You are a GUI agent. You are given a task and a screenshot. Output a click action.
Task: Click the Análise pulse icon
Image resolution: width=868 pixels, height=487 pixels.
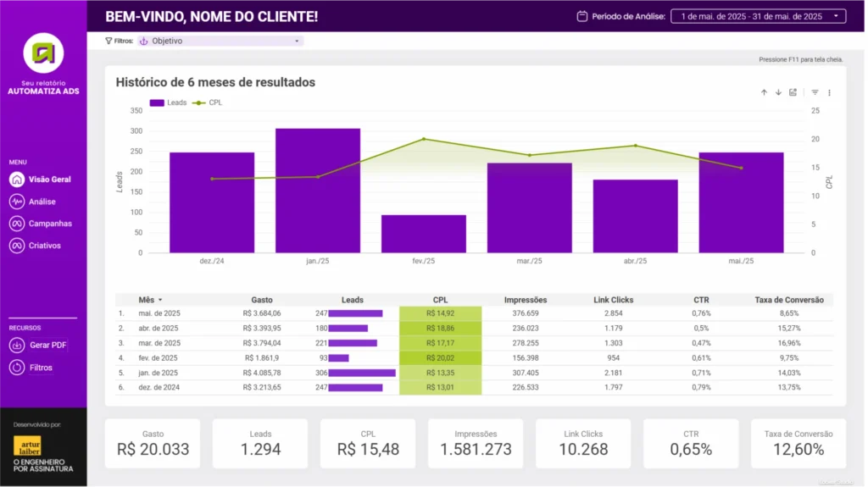(17, 202)
